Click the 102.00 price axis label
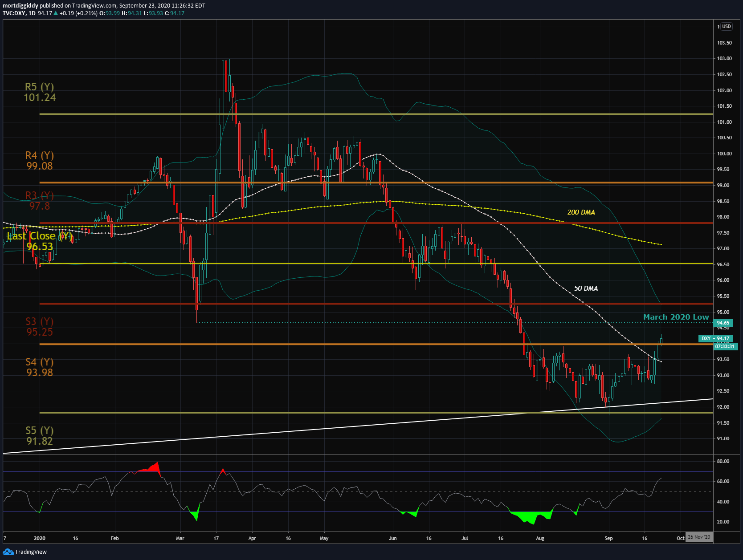This screenshot has width=743, height=560. tap(724, 90)
